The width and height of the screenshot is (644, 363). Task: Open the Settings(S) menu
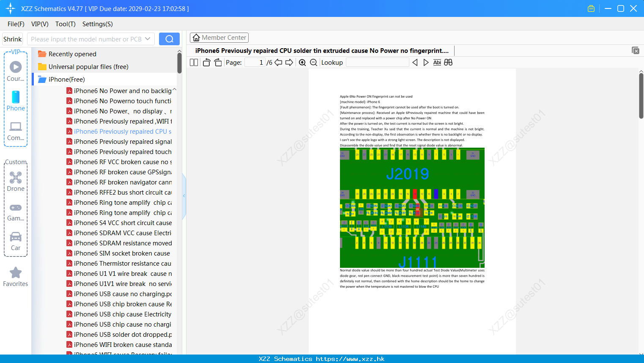[x=98, y=24]
